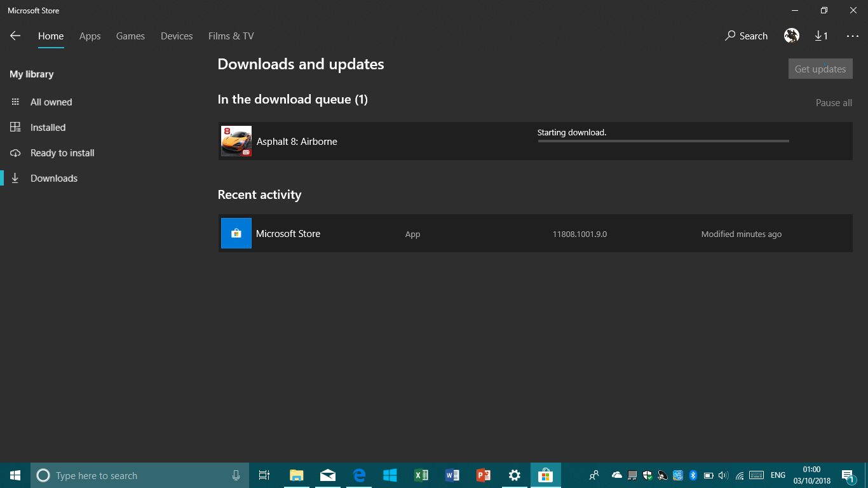
Task: Open Settings gear from the taskbar
Action: (515, 475)
